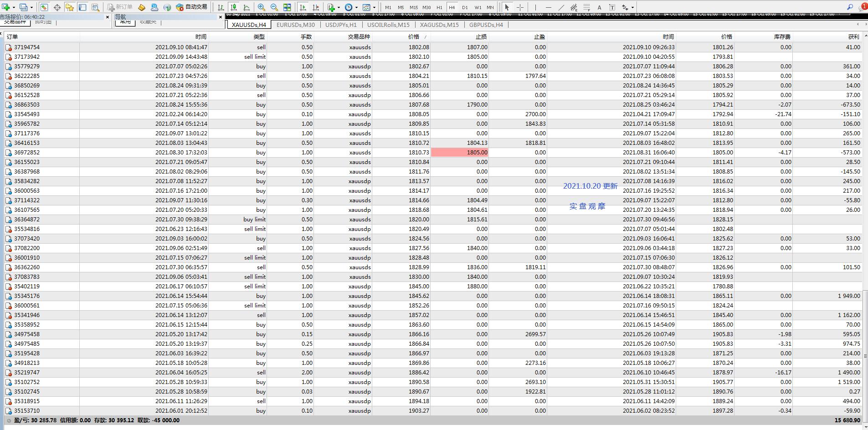
Task: Switch to the GBPUSDs,H4 chart tab
Action: tap(486, 25)
